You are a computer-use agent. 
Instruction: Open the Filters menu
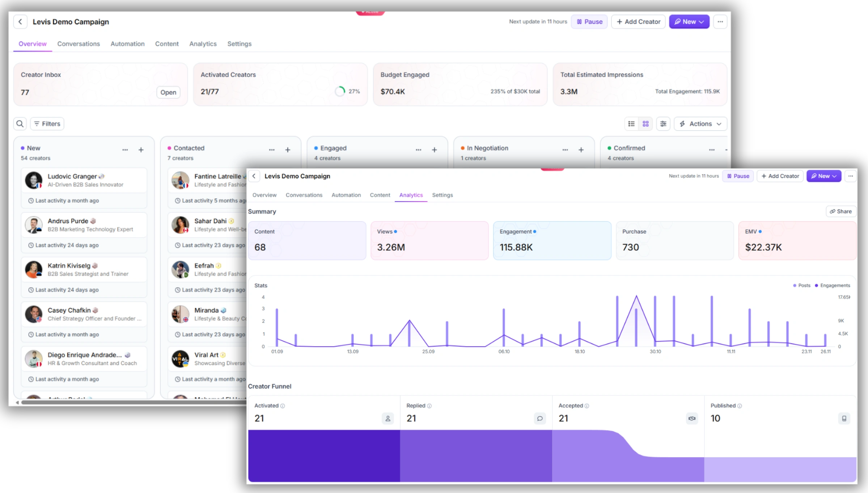point(47,124)
